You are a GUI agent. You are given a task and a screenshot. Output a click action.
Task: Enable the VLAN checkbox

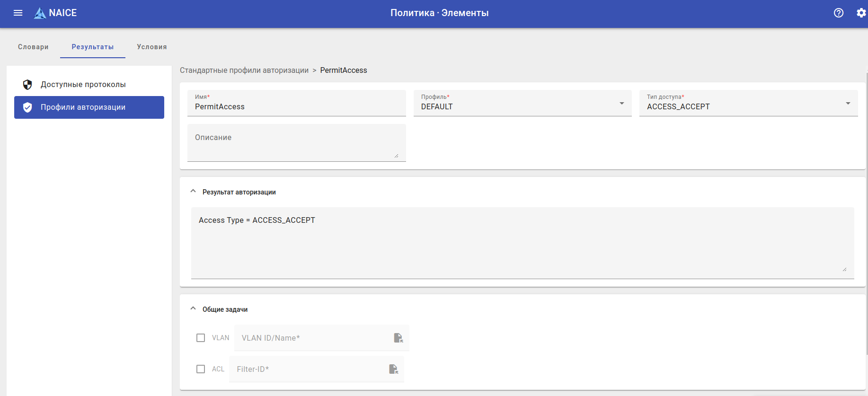201,338
